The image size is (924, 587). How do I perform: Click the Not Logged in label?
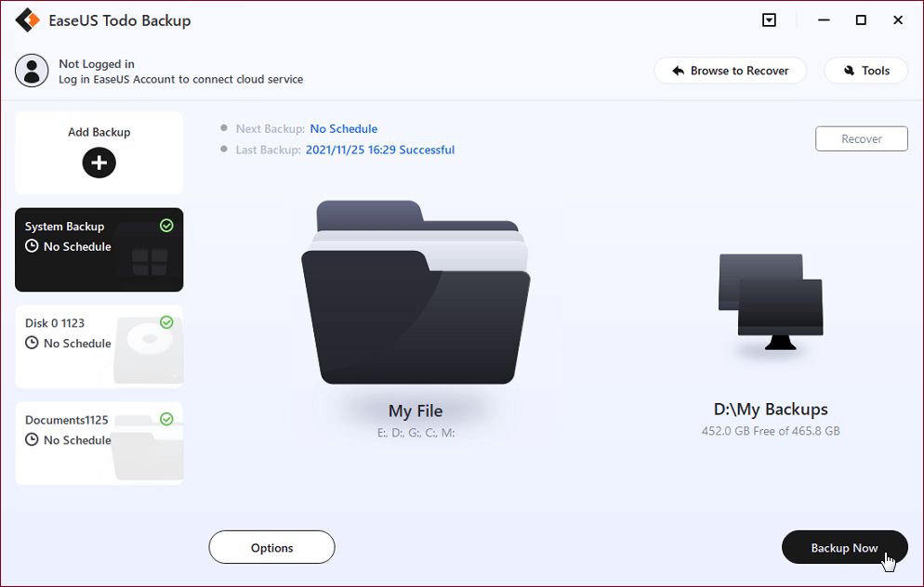coord(97,63)
